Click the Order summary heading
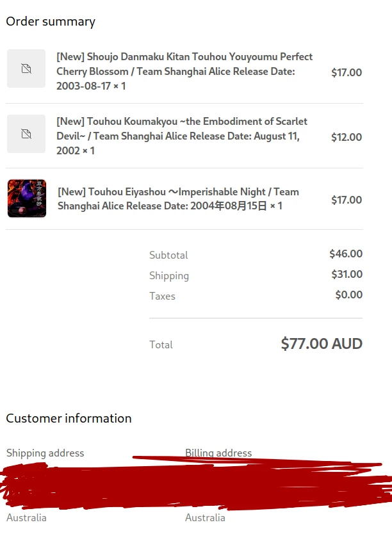This screenshot has height=534, width=392. coord(51,22)
